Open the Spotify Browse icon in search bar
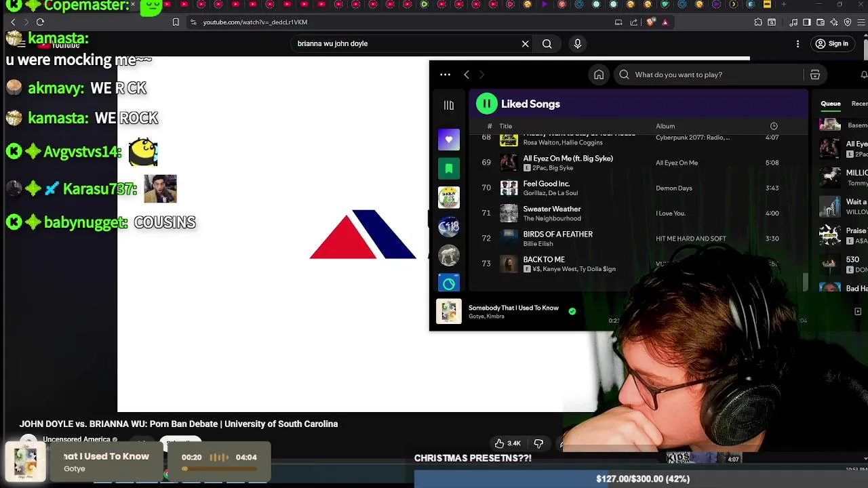The height and width of the screenshot is (488, 868). (815, 75)
